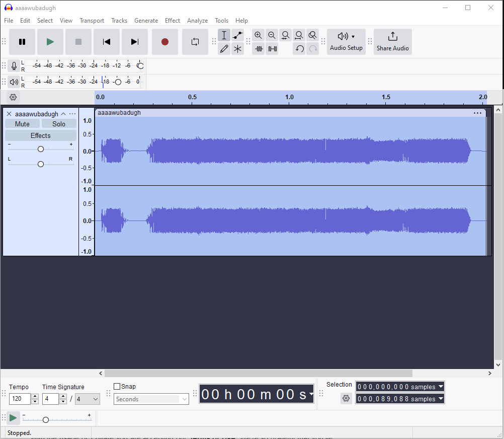Click the Silence audio selection icon
Viewport: 504px width, 439px height.
coord(272,49)
